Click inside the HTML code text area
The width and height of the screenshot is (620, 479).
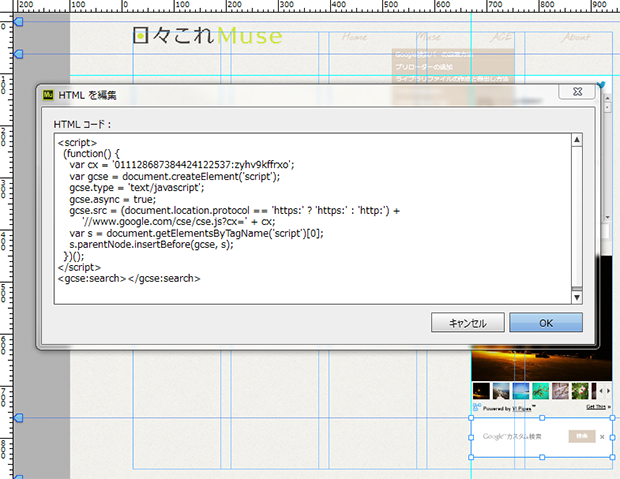pos(312,219)
